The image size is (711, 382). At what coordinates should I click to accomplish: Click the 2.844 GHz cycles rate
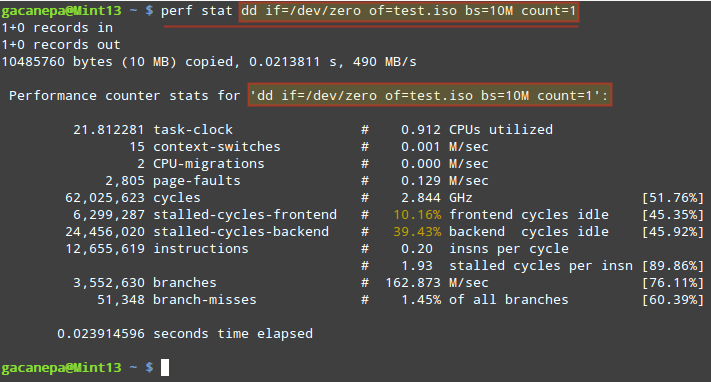437,198
